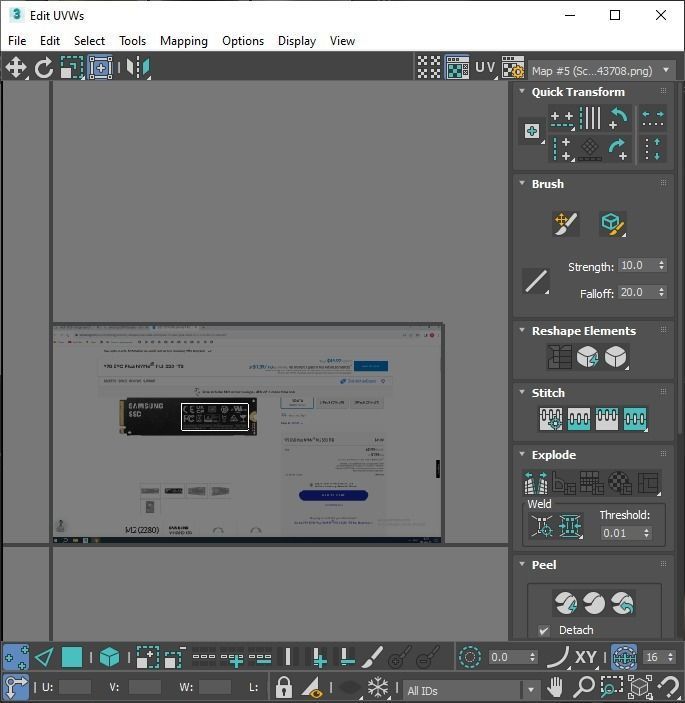Toggle the Detach checkbox in Peel
The width and height of the screenshot is (685, 703).
pyautogui.click(x=544, y=631)
